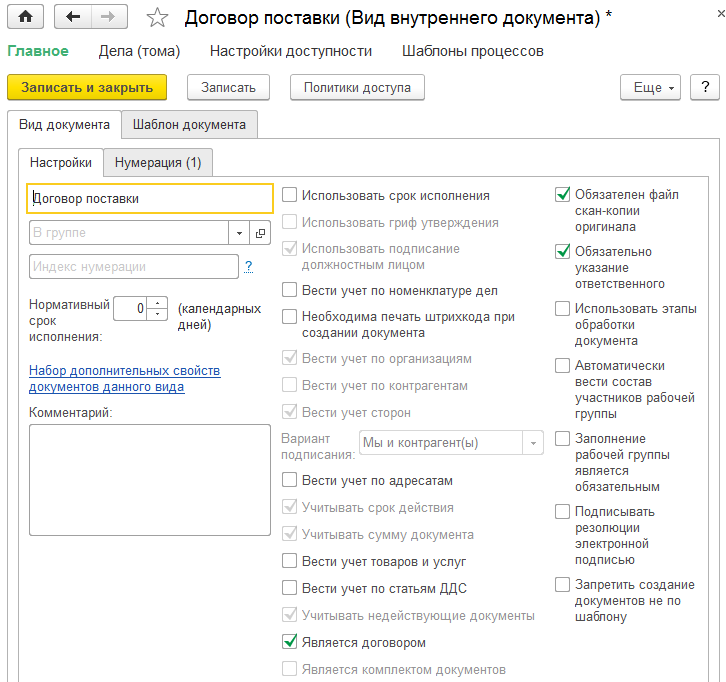Select the 'Нумерация (1)' tab

(158, 163)
